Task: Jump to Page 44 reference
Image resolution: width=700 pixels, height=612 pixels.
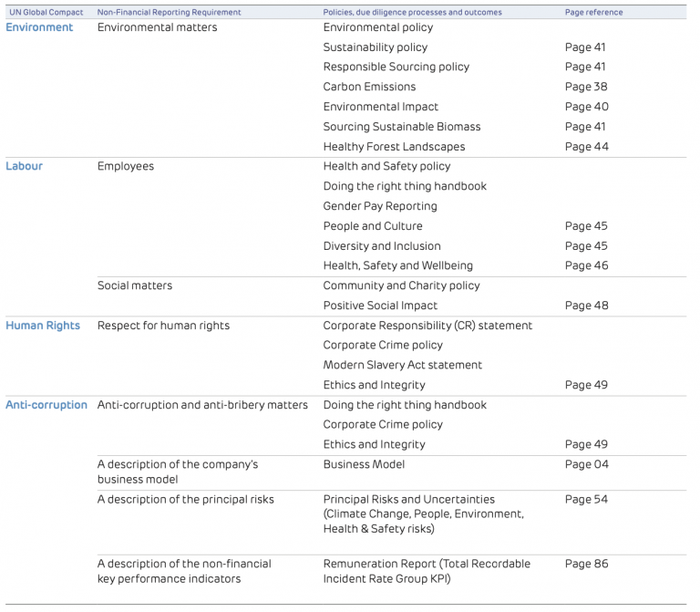Action: click(586, 147)
